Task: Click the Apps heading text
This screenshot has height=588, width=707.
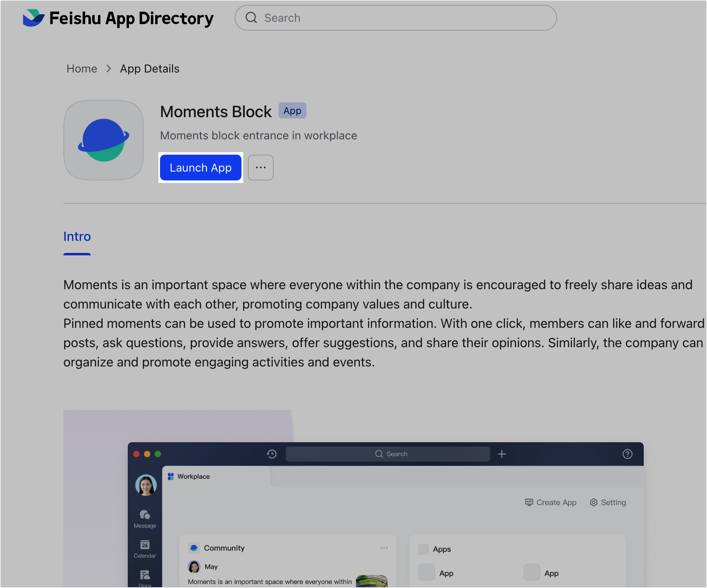Action: [442, 549]
